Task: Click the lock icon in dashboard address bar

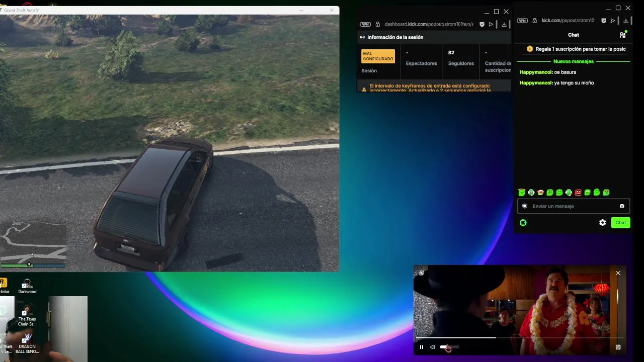Action: point(378,24)
